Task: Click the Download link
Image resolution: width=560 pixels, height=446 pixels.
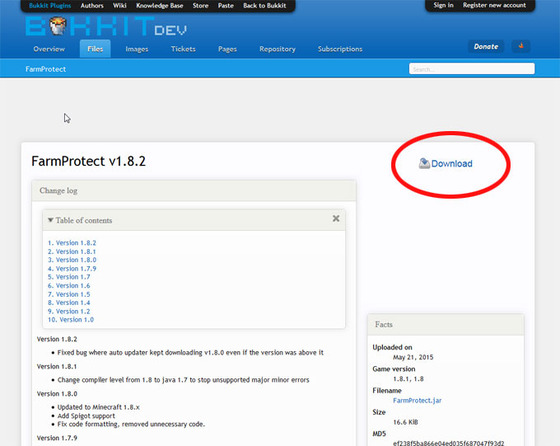Action: pyautogui.click(x=452, y=164)
